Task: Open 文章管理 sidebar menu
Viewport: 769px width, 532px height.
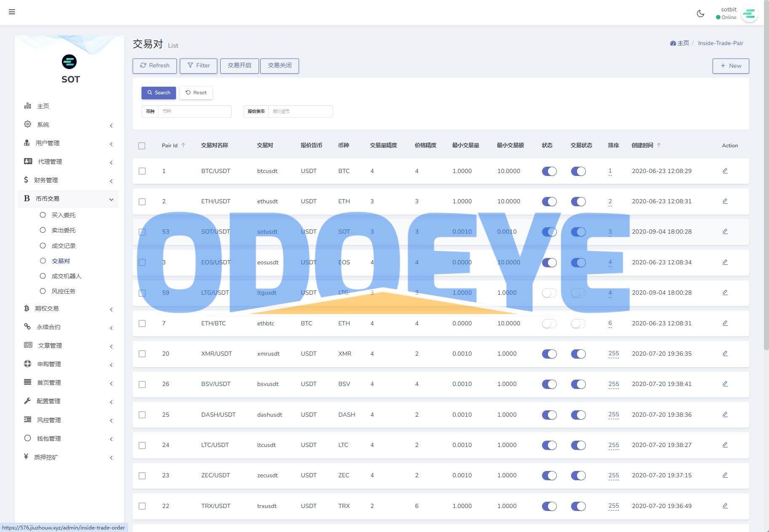Action: click(x=68, y=346)
